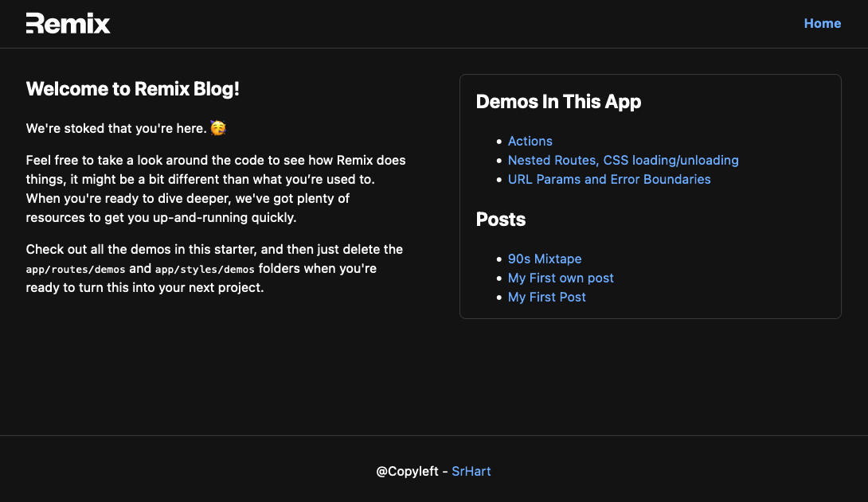Click the Welcome to Remix Blog! heading
The height and width of the screenshot is (502, 868).
point(132,89)
